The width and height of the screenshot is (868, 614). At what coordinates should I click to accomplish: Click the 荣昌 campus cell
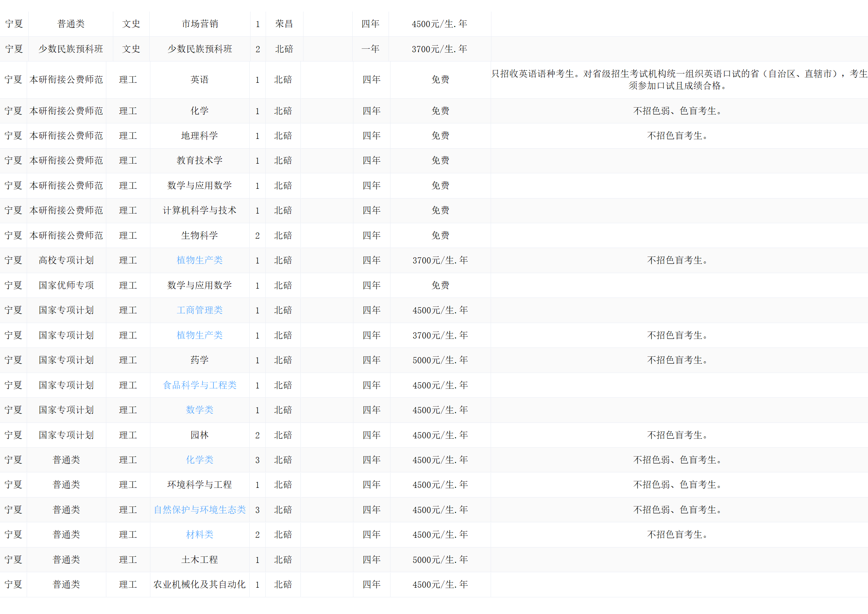click(284, 24)
